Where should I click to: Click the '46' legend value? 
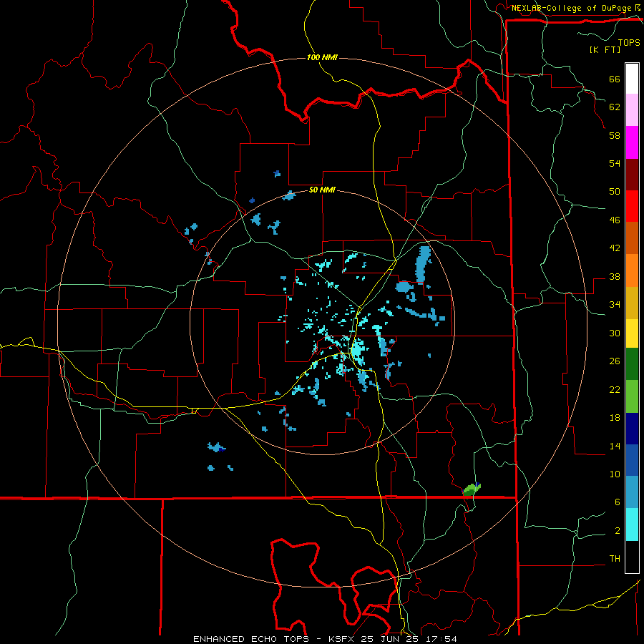615,220
